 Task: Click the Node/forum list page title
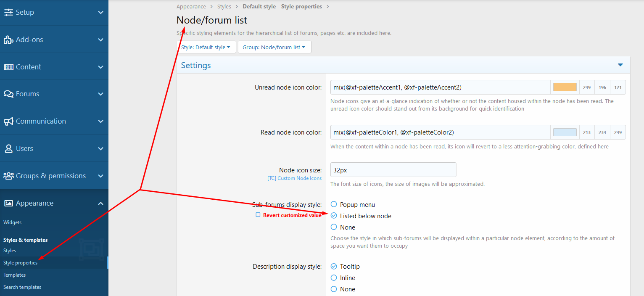212,20
